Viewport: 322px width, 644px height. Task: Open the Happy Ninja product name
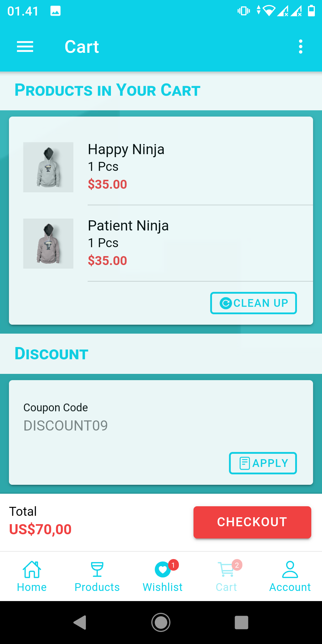click(126, 149)
